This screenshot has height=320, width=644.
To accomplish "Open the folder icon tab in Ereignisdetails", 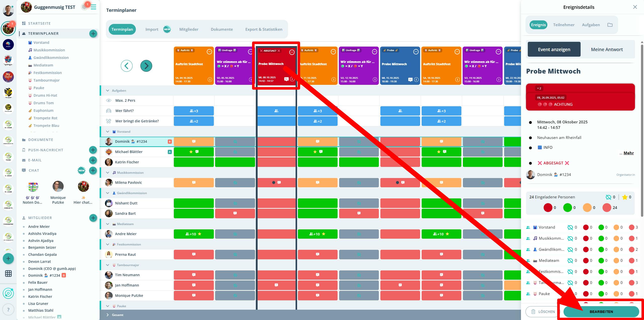I will pos(610,25).
